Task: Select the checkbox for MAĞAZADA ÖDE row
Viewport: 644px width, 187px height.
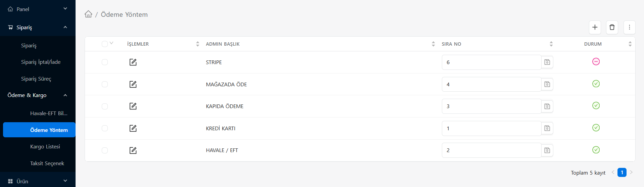Action: click(105, 84)
